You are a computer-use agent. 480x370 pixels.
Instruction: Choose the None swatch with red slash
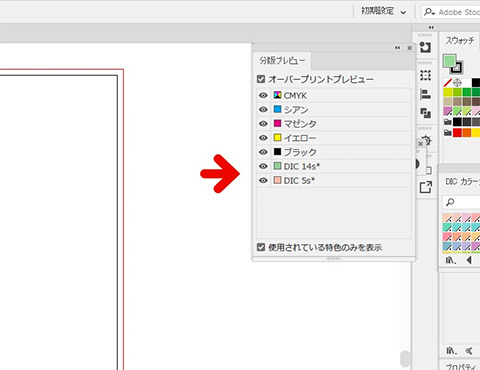[x=448, y=82]
